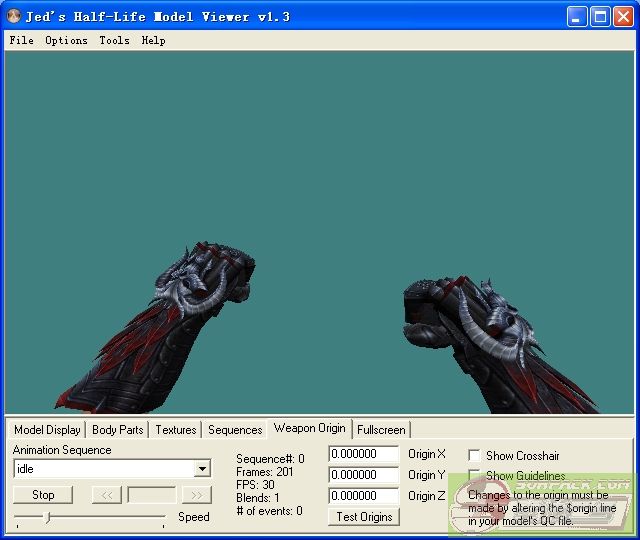The width and height of the screenshot is (640, 540).
Task: Close the Half-Life Model Viewer window
Action: (622, 16)
